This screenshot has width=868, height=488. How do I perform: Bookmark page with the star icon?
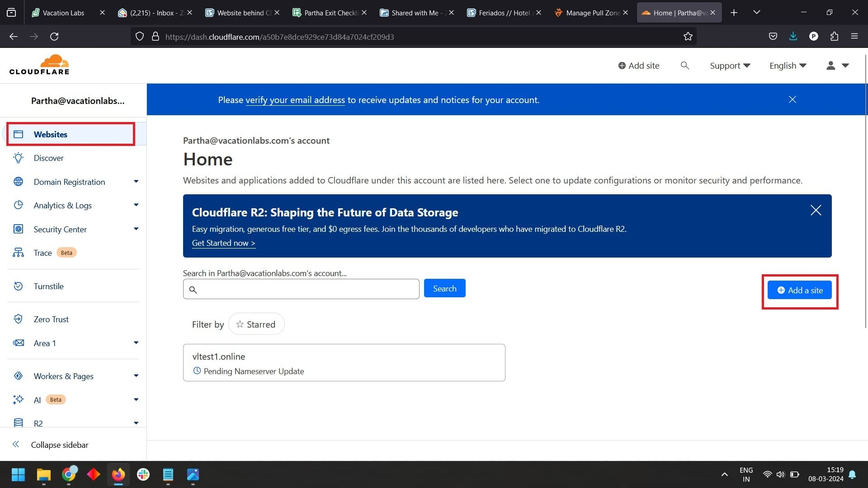pyautogui.click(x=688, y=37)
